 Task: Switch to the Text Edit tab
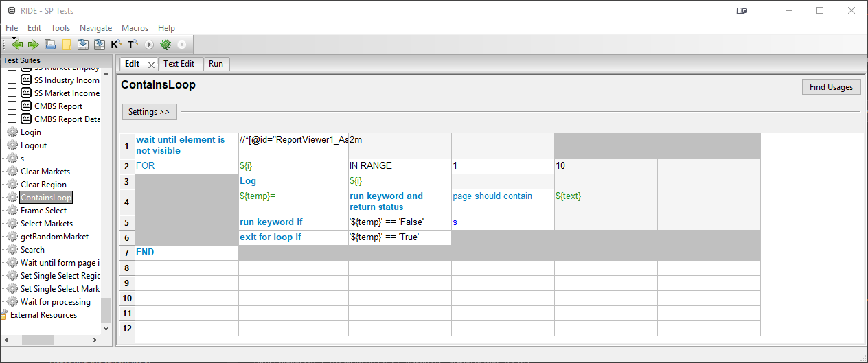(x=179, y=64)
